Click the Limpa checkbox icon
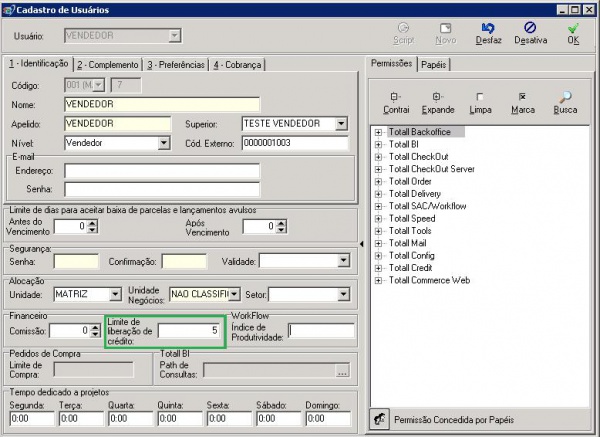Screen dimensions: 600x437 (480, 97)
